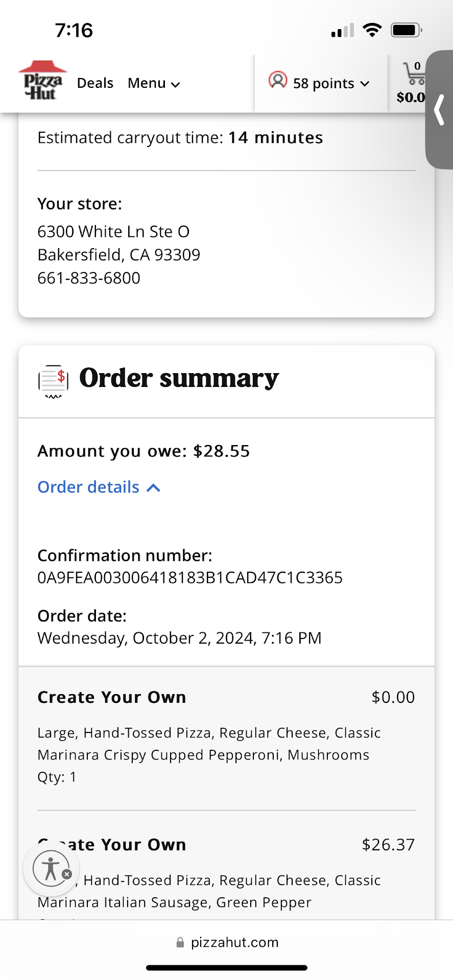Image resolution: width=453 pixels, height=980 pixels.
Task: Open the shopping cart icon
Action: pos(414,74)
